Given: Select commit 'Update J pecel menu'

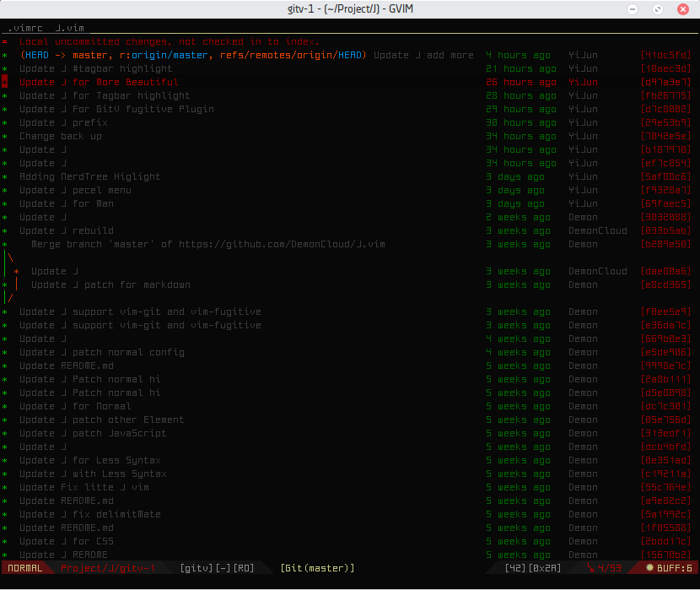Looking at the screenshot, I should click(75, 190).
